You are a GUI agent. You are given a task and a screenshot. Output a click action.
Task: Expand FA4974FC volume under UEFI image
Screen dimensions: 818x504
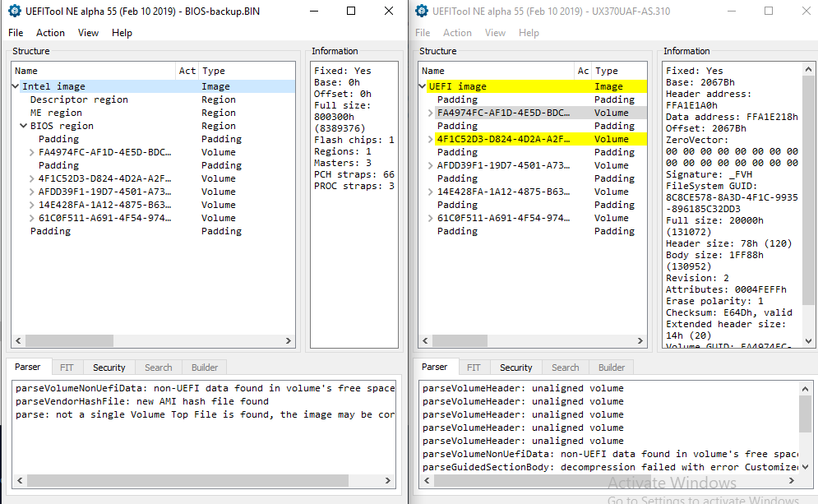[x=431, y=113]
